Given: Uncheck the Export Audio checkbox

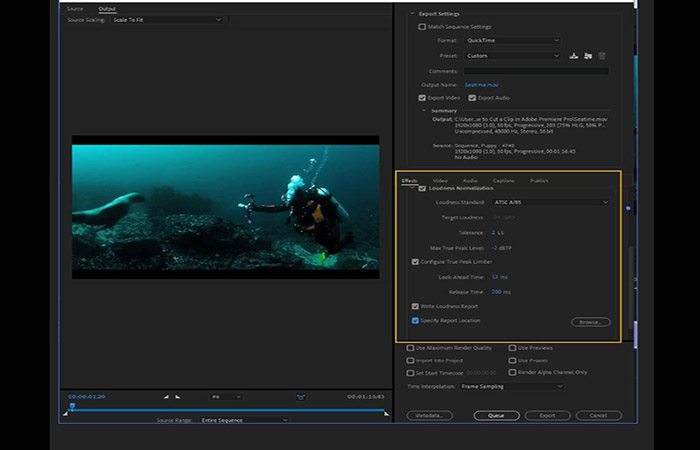Looking at the screenshot, I should point(472,98).
